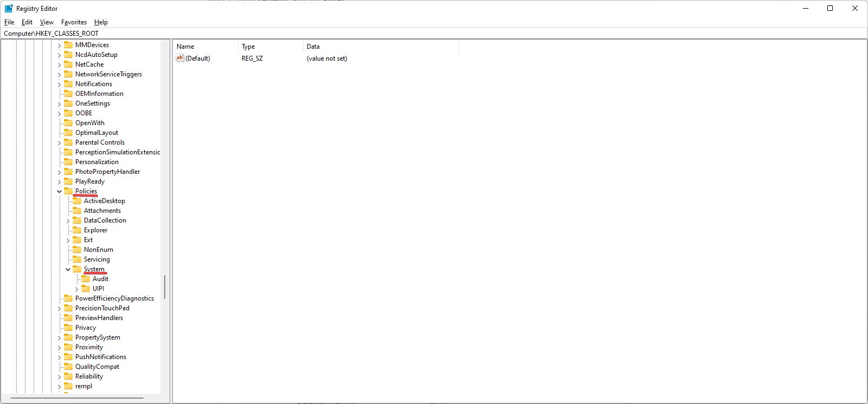Click the tree pane horizontal scrollbar
The height and width of the screenshot is (404, 868).
coord(77,398)
